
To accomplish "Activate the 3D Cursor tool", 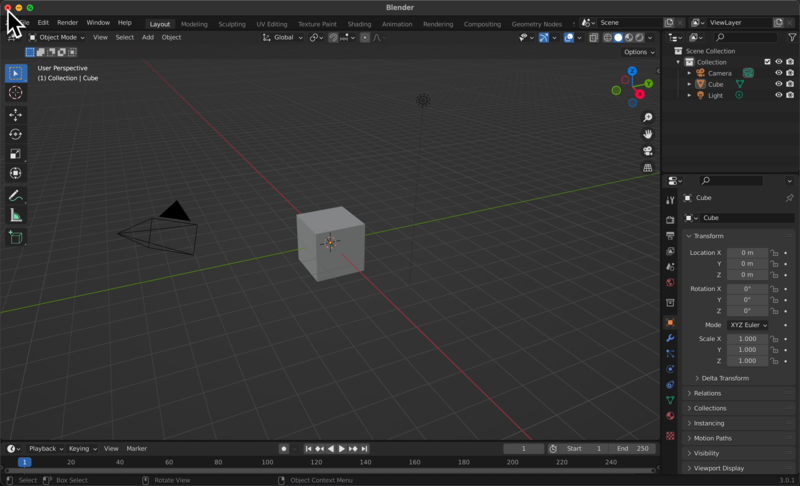I will (x=16, y=93).
